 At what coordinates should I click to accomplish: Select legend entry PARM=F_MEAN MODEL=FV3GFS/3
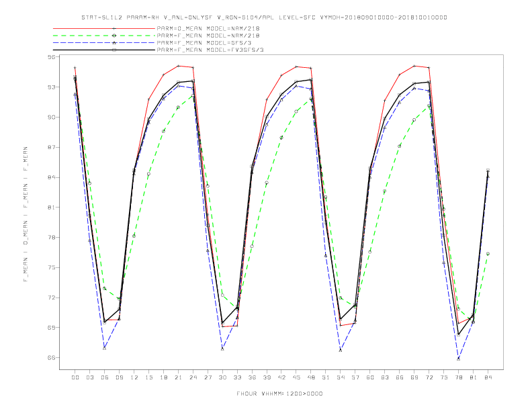(x=210, y=50)
